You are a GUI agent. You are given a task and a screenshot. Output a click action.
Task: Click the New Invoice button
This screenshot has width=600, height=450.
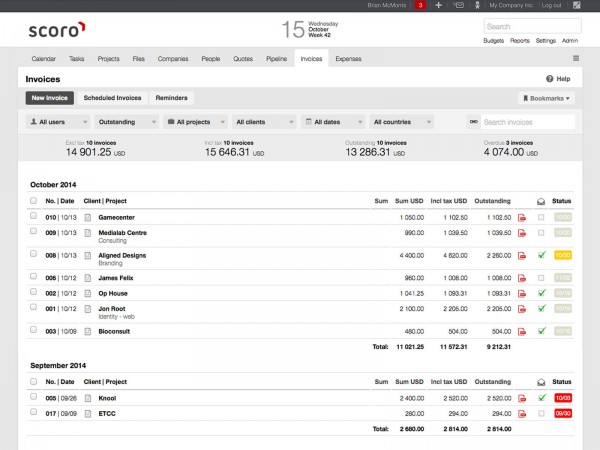49,98
